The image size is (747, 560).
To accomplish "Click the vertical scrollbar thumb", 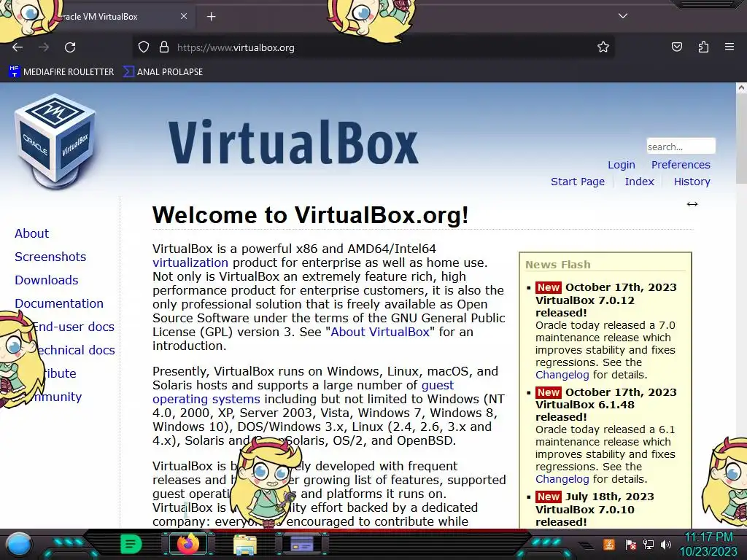I will tap(741, 139).
